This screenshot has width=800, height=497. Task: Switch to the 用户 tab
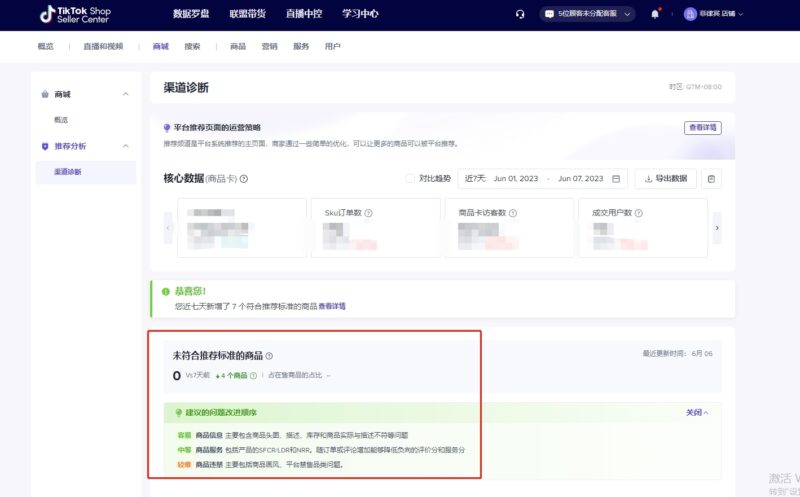333,46
